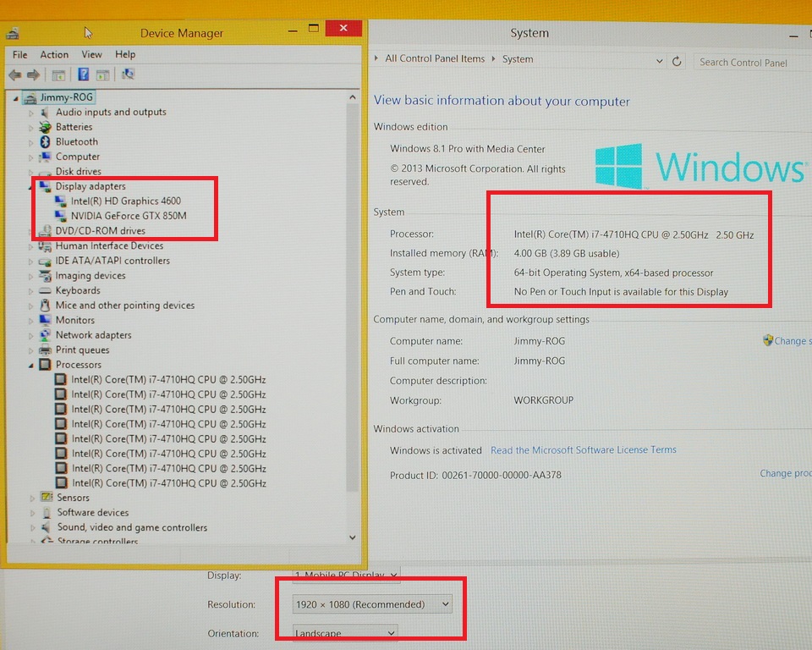Open Read the Microsoft Software License Terms
Viewport: 812px width, 650px height.
click(x=583, y=450)
